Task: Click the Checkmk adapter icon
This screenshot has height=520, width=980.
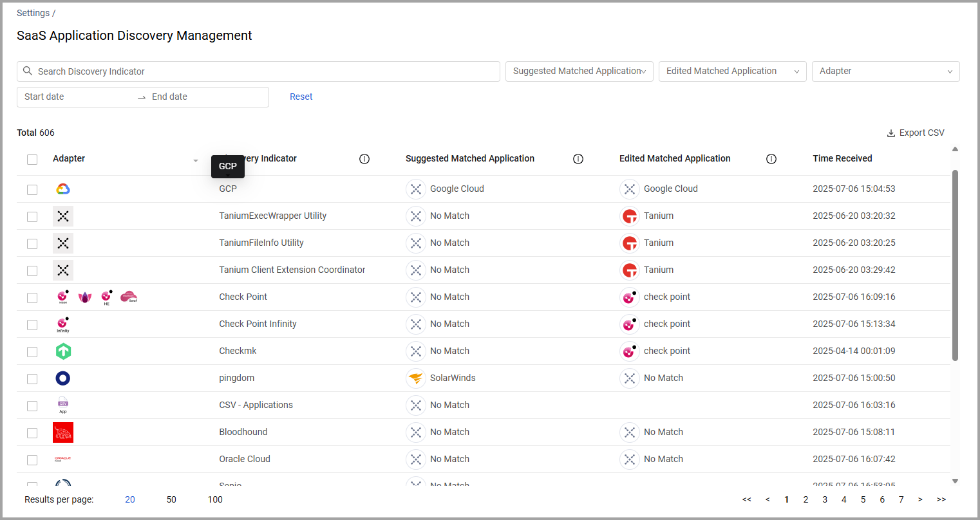Action: pyautogui.click(x=63, y=351)
